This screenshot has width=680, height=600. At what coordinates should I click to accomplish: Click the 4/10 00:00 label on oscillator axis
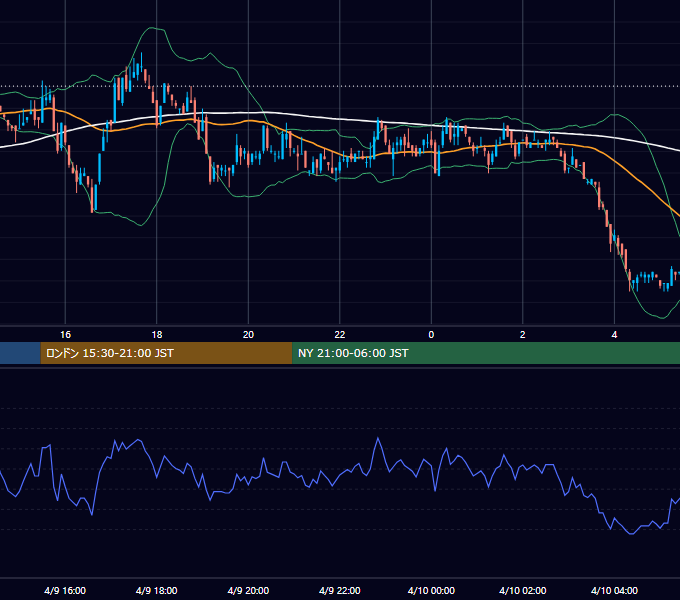coord(431,590)
